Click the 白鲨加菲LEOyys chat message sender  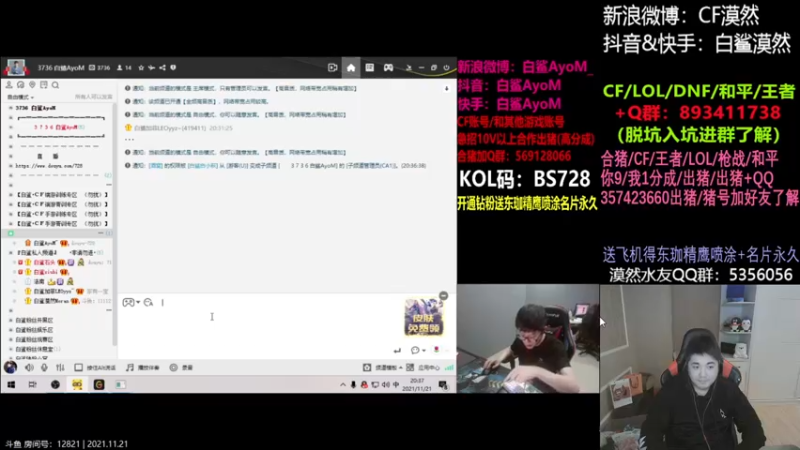point(169,128)
